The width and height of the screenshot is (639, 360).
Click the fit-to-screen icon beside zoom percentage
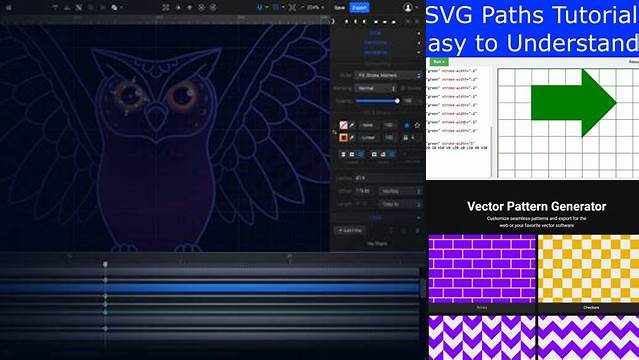tap(292, 7)
